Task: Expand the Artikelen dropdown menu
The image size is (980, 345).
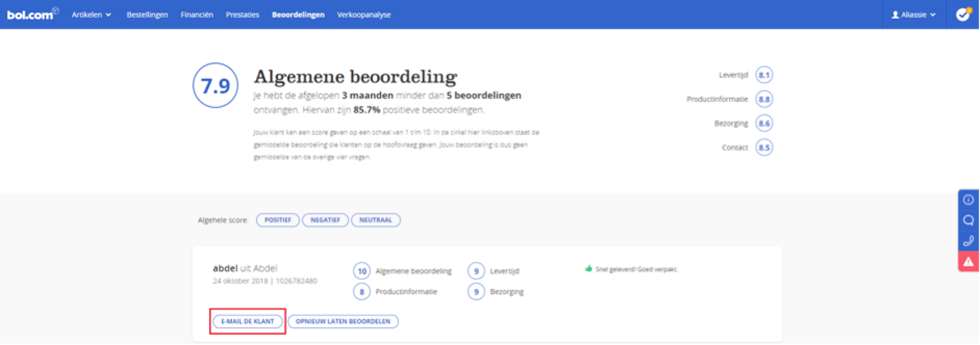Action: pyautogui.click(x=91, y=14)
